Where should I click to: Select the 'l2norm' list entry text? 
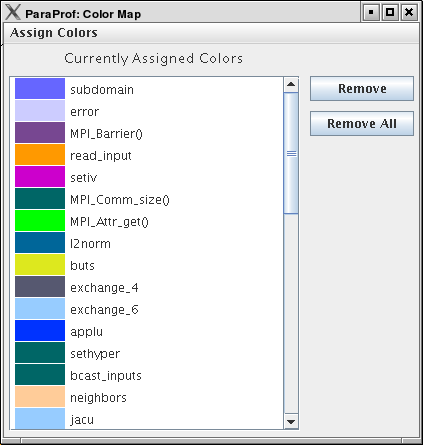point(90,244)
